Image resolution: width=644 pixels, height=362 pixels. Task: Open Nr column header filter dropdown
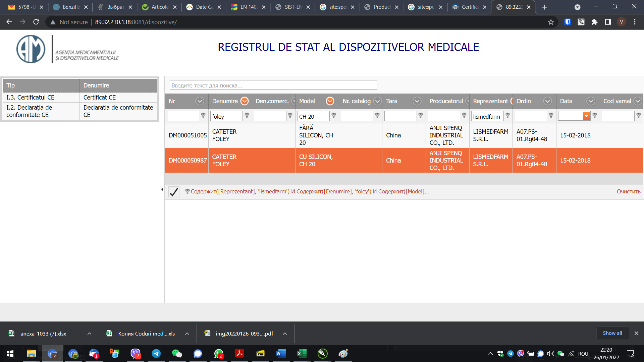click(x=200, y=101)
